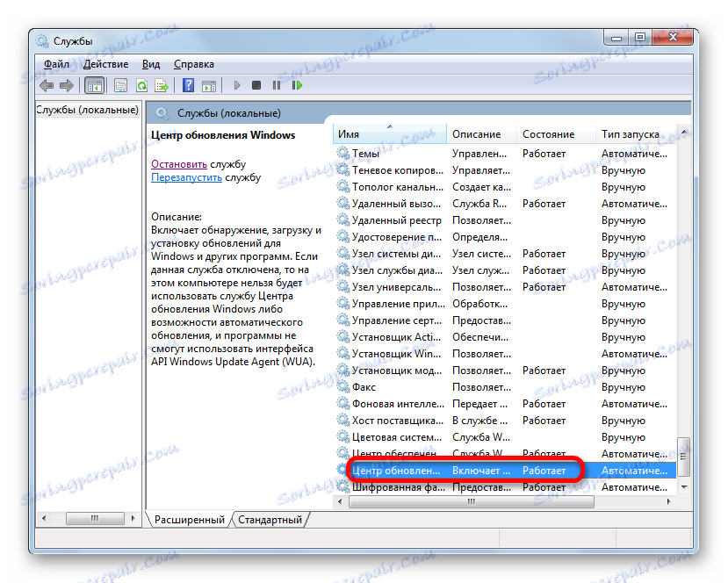
Task: Select the Установщик мод... service row
Action: tap(505, 371)
